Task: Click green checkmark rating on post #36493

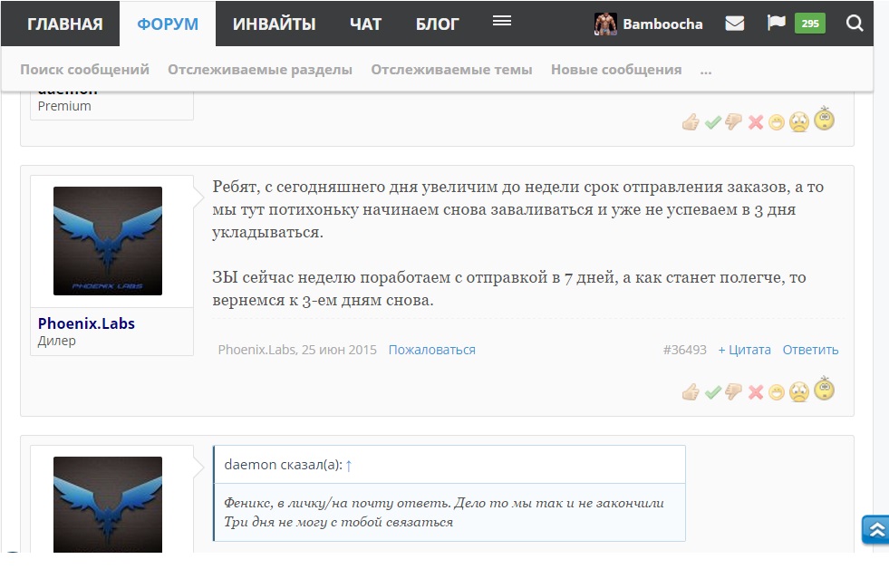Action: pyautogui.click(x=712, y=392)
